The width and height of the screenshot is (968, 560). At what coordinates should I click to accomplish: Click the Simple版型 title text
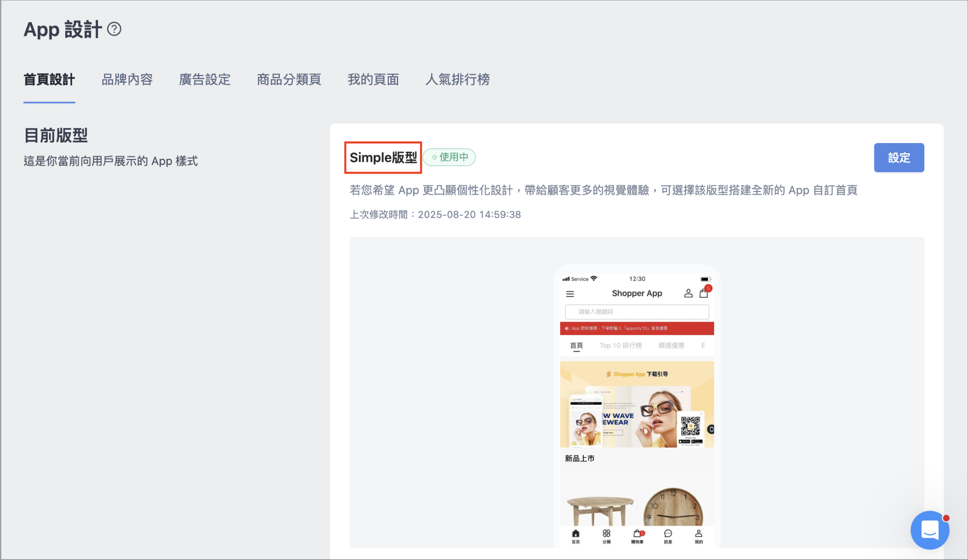(x=383, y=157)
